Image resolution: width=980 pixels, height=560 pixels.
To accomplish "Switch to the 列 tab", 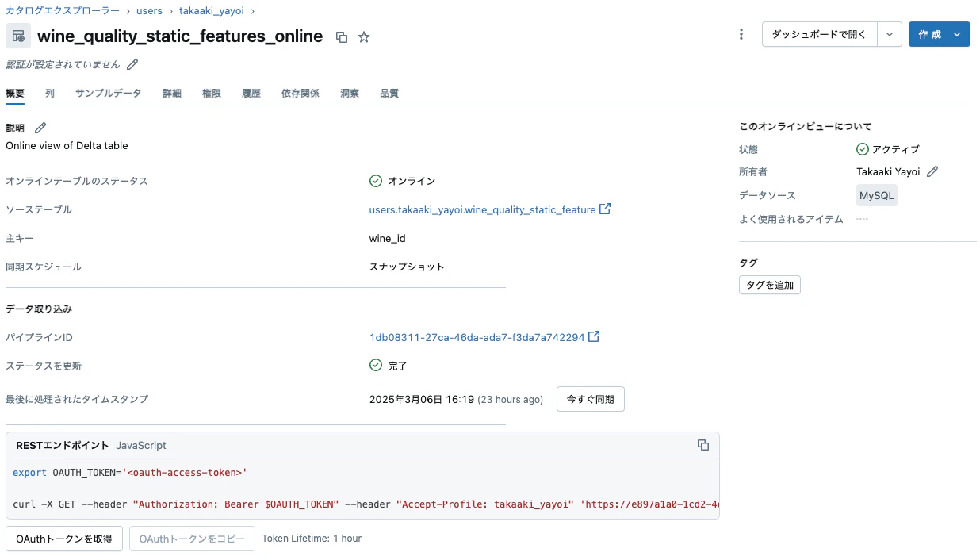I will point(50,94).
